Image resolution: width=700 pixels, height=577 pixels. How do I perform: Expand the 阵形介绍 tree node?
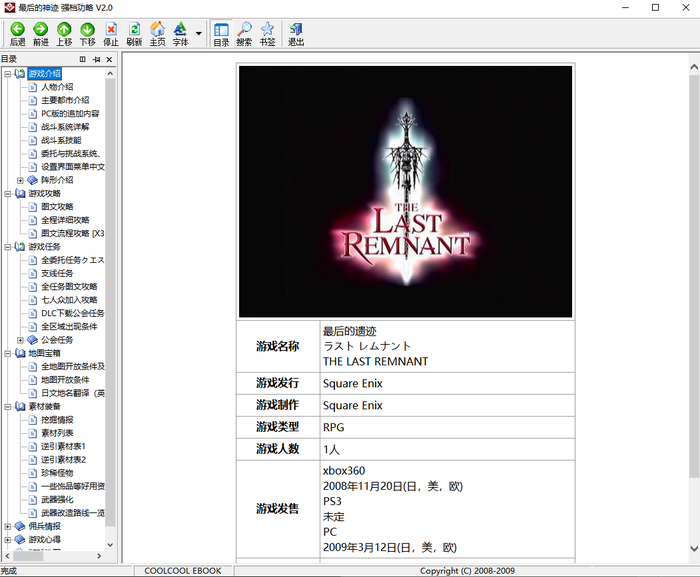coord(20,180)
